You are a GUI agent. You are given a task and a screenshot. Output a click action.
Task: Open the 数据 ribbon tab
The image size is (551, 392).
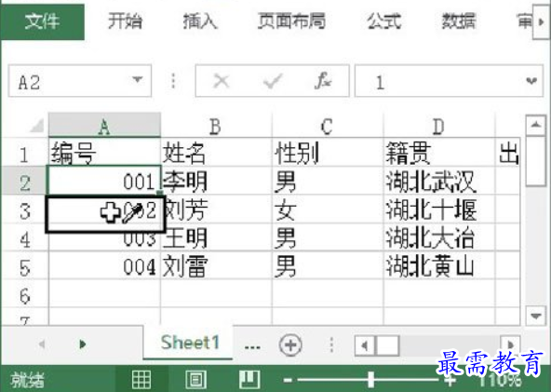point(459,21)
